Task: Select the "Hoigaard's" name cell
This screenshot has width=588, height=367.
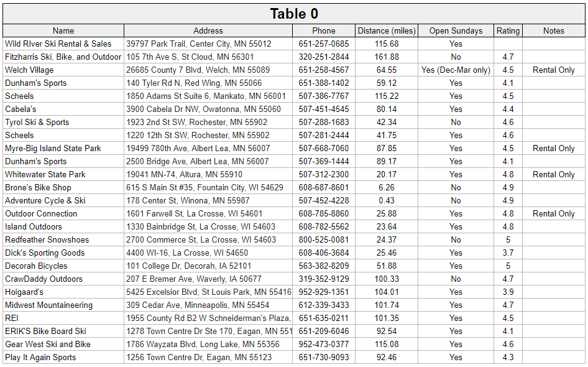Action: coord(63,292)
